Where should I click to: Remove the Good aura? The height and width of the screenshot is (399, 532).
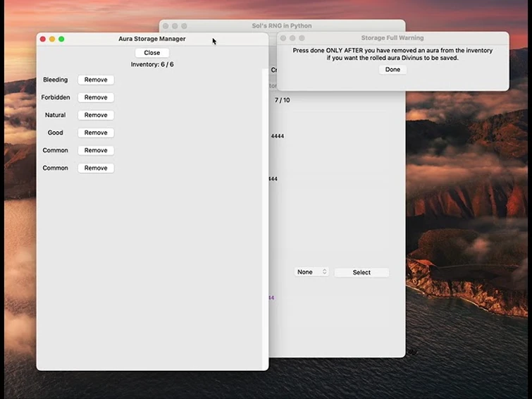tap(96, 133)
